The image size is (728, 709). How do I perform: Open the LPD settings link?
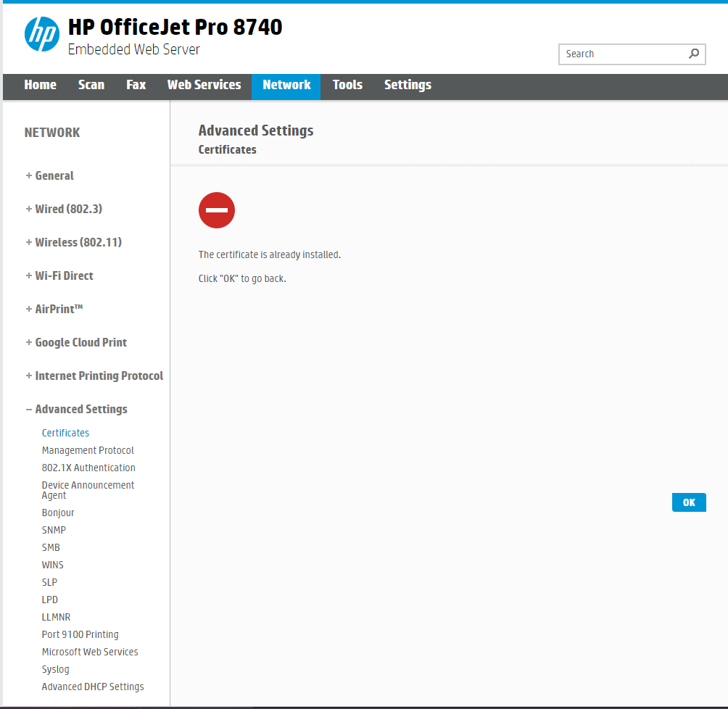click(x=50, y=600)
